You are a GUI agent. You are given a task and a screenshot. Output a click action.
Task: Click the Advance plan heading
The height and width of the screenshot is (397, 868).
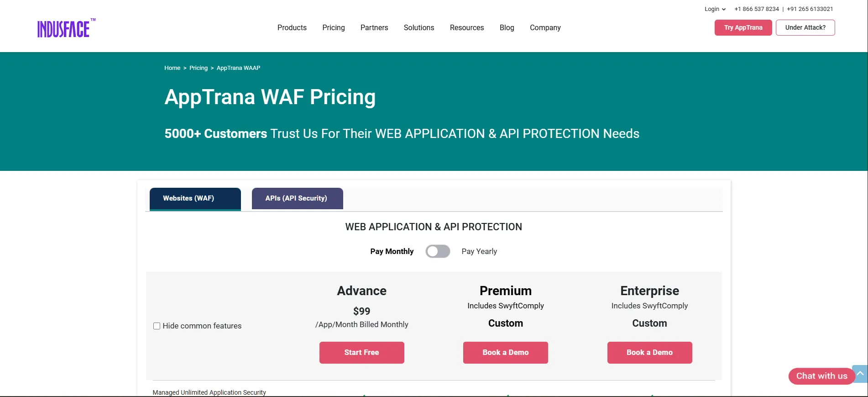click(362, 291)
